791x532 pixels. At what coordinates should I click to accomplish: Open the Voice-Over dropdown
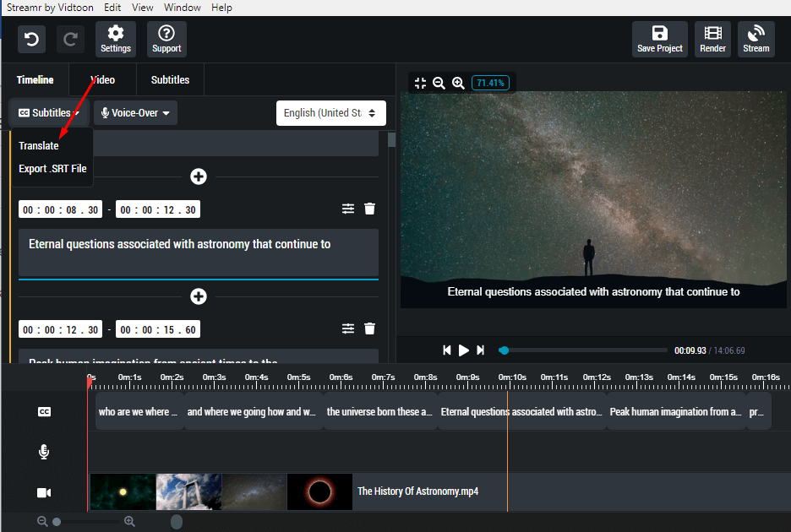coord(135,113)
